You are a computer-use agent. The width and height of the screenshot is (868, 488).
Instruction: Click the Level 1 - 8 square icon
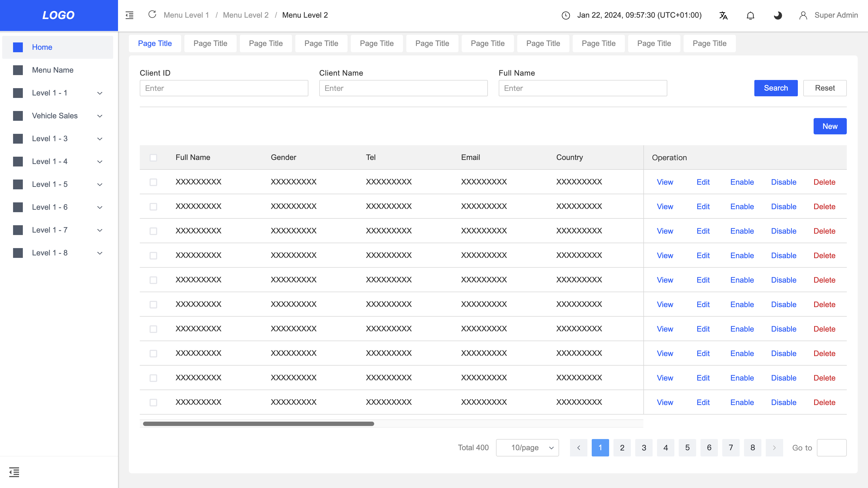[18, 253]
